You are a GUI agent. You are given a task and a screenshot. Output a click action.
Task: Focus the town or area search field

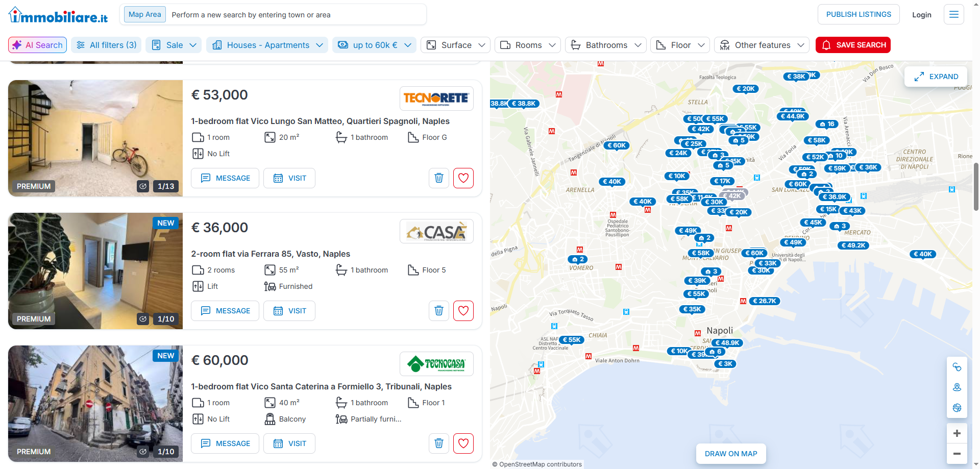pyautogui.click(x=296, y=15)
